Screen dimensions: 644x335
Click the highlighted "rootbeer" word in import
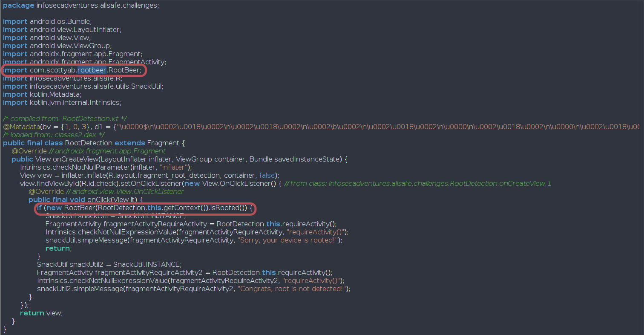pos(92,70)
